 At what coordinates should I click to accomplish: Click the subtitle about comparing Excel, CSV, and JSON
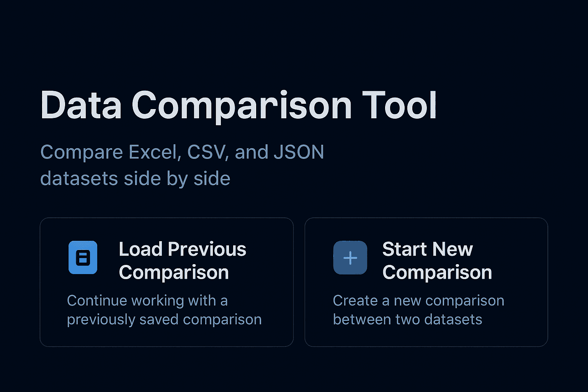tap(182, 165)
